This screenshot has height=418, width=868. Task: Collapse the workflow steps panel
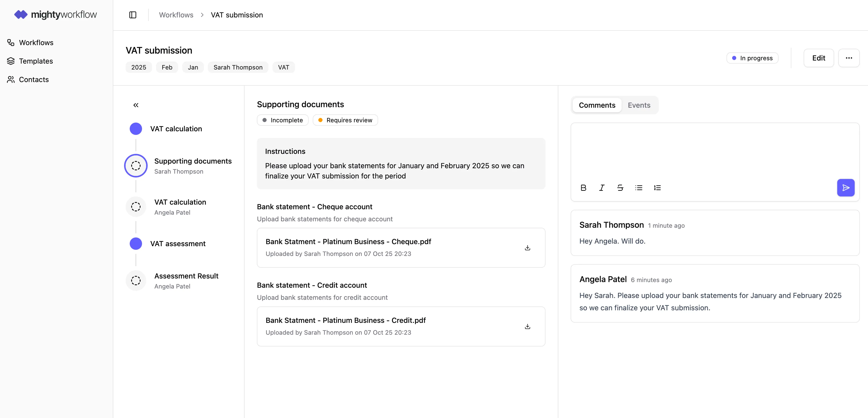[x=136, y=105]
